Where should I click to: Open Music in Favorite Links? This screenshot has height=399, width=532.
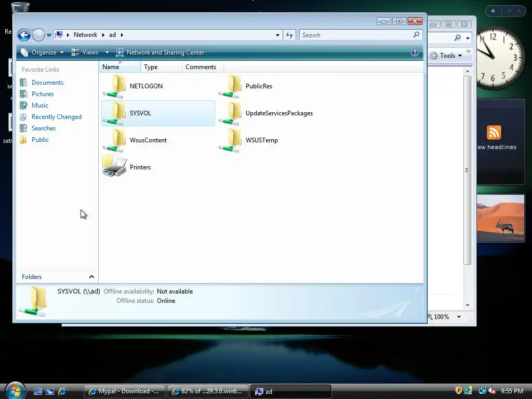[39, 105]
